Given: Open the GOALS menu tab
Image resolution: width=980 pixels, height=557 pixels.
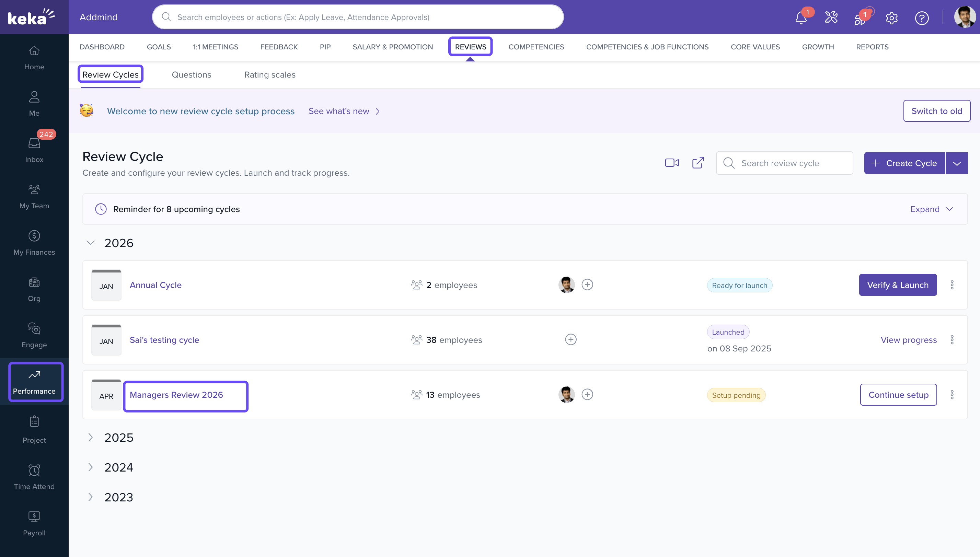Looking at the screenshot, I should click(x=159, y=47).
